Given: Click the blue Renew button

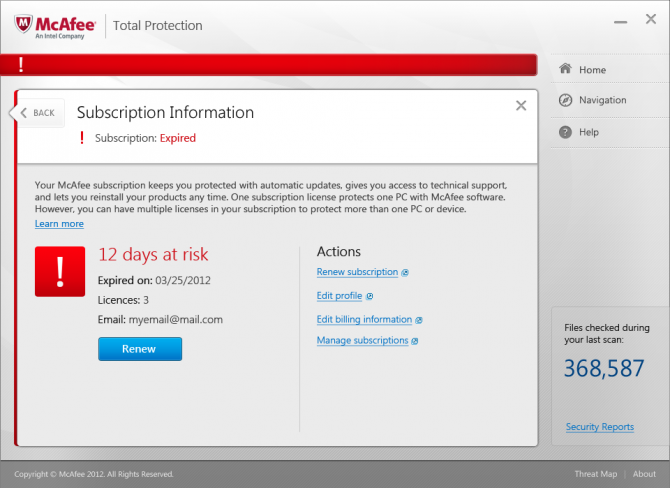Looking at the screenshot, I should [140, 349].
